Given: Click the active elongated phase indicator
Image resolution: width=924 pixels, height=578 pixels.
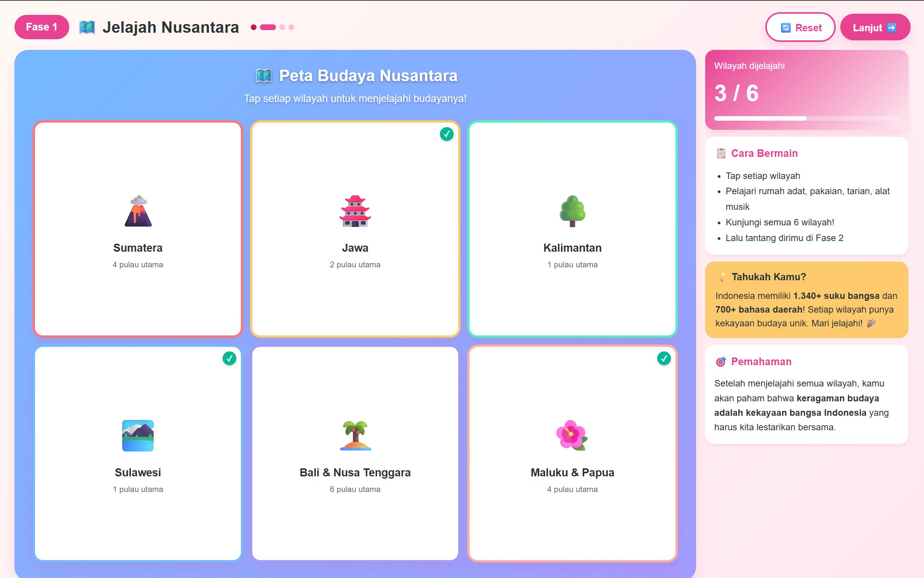Looking at the screenshot, I should click(268, 27).
